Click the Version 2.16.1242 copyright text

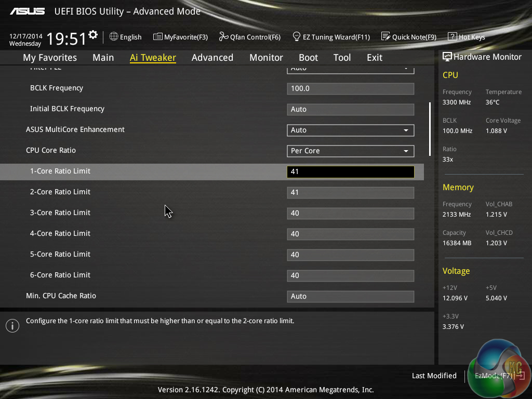tap(265, 390)
